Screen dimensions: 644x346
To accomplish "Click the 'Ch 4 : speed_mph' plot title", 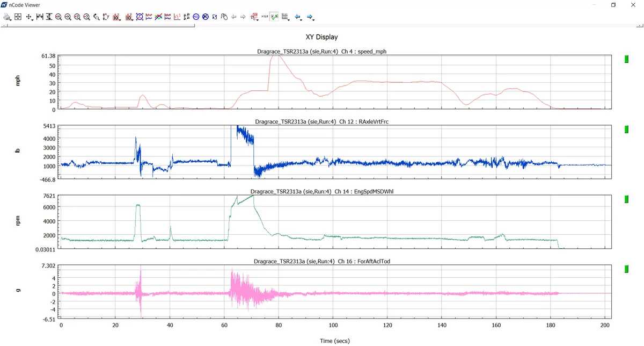I will tap(363, 52).
